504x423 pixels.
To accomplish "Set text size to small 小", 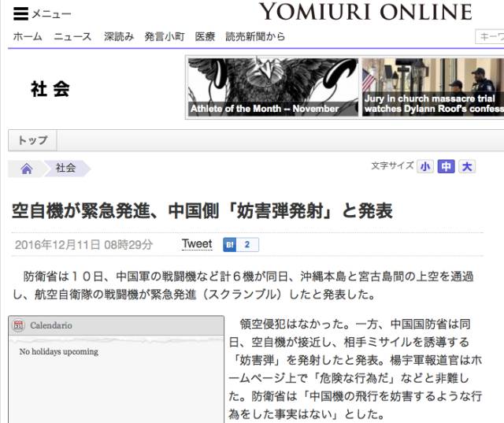I will (425, 166).
